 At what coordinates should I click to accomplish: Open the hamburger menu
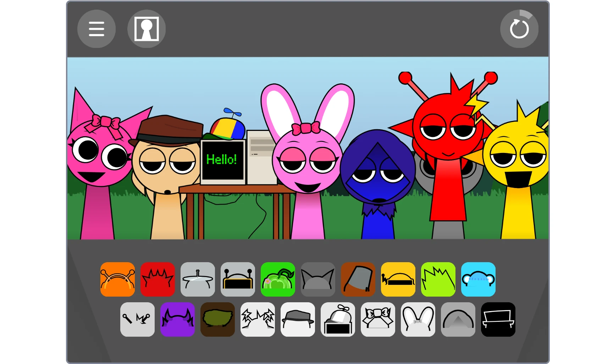(96, 29)
